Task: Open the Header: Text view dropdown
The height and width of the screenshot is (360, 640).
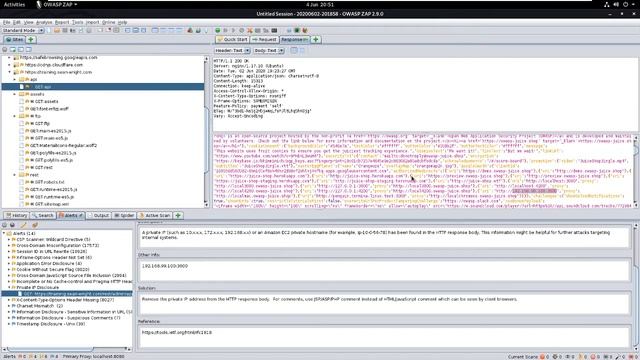Action: point(232,51)
